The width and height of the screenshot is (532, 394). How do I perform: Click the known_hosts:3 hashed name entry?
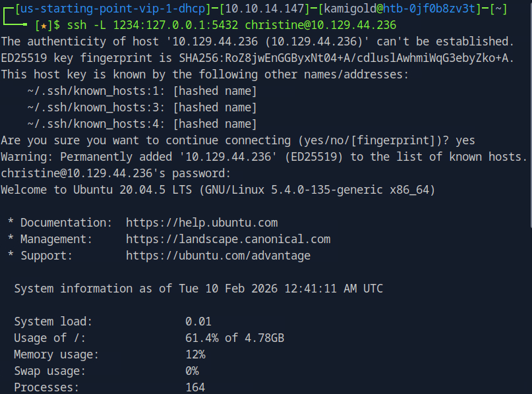[x=142, y=107]
